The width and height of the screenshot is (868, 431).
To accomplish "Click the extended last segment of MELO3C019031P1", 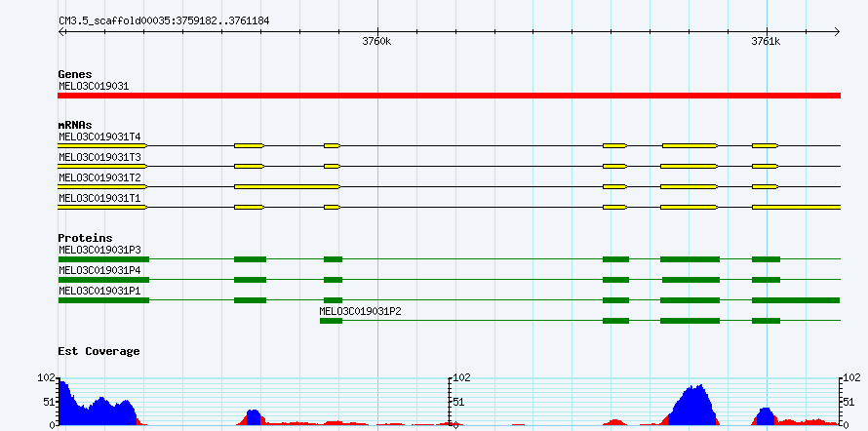I will 796,300.
